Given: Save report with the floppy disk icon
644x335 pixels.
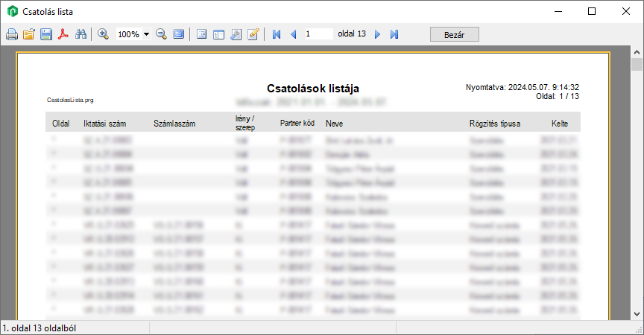Looking at the screenshot, I should [46, 34].
